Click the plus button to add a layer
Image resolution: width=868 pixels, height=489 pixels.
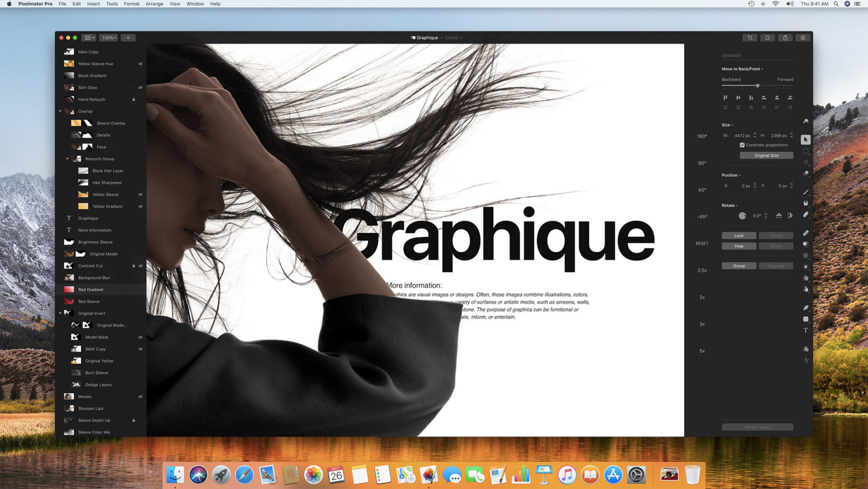click(x=128, y=38)
